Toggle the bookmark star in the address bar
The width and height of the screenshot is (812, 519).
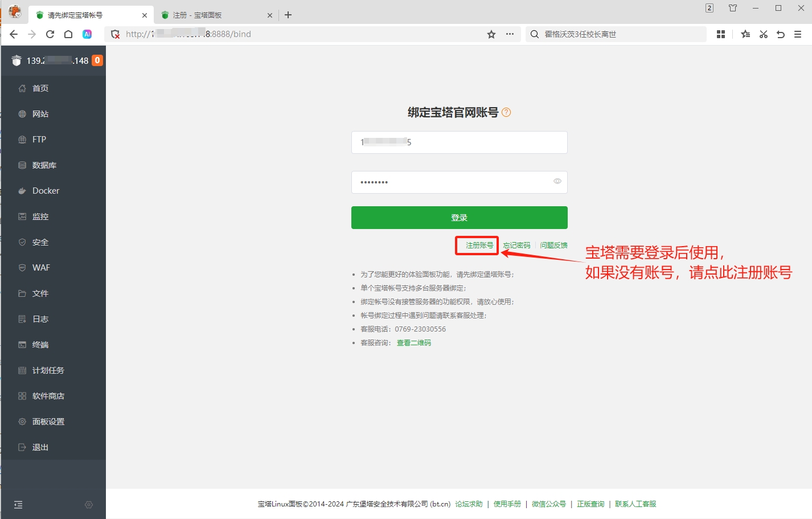(491, 34)
